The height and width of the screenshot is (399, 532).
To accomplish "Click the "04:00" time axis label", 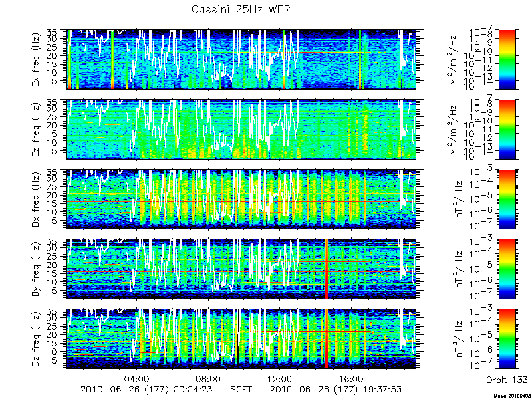I will [x=137, y=378].
